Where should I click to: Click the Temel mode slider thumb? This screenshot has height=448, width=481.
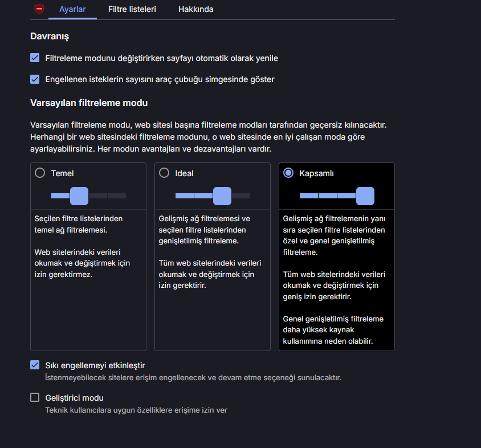tap(79, 196)
